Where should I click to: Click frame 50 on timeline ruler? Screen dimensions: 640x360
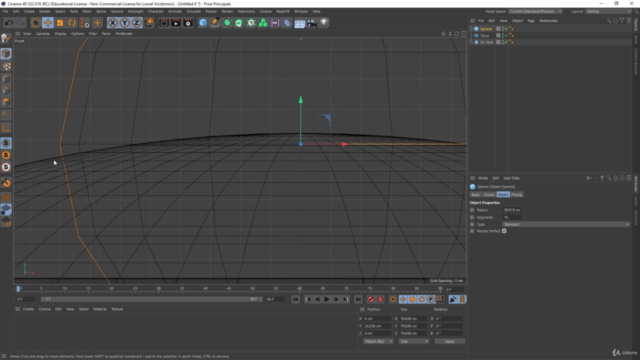click(252, 289)
